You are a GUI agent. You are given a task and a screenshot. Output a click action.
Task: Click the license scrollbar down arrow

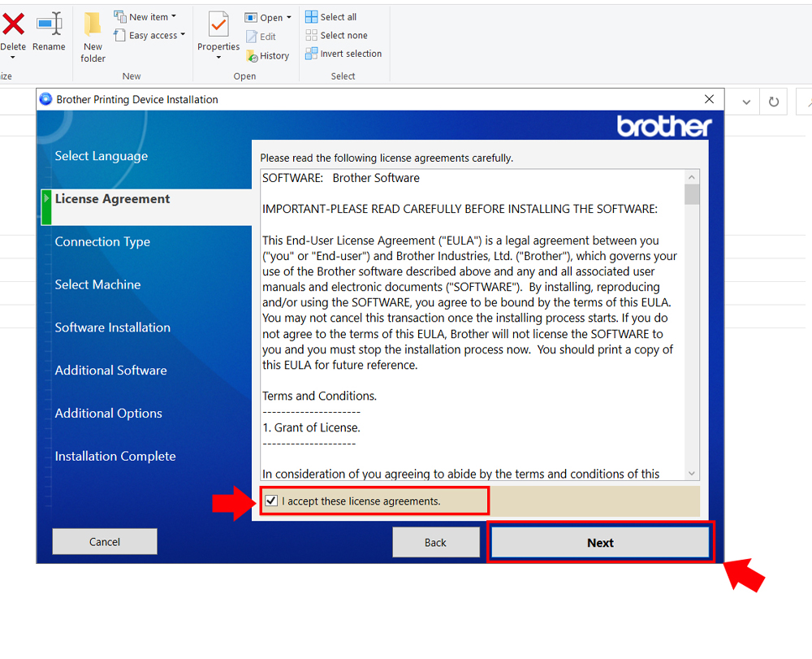(x=692, y=473)
